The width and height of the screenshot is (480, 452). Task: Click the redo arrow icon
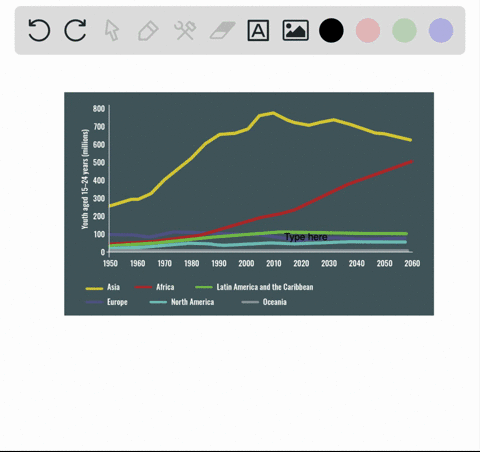[75, 30]
